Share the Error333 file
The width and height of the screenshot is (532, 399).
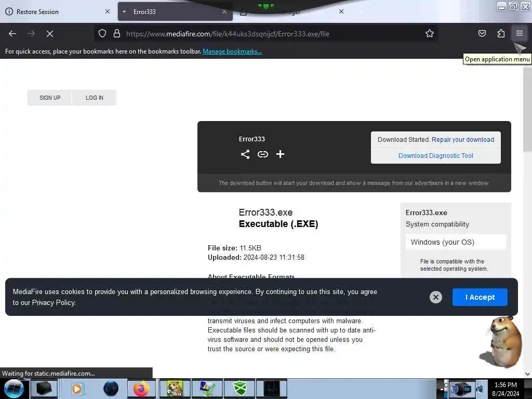coord(245,154)
